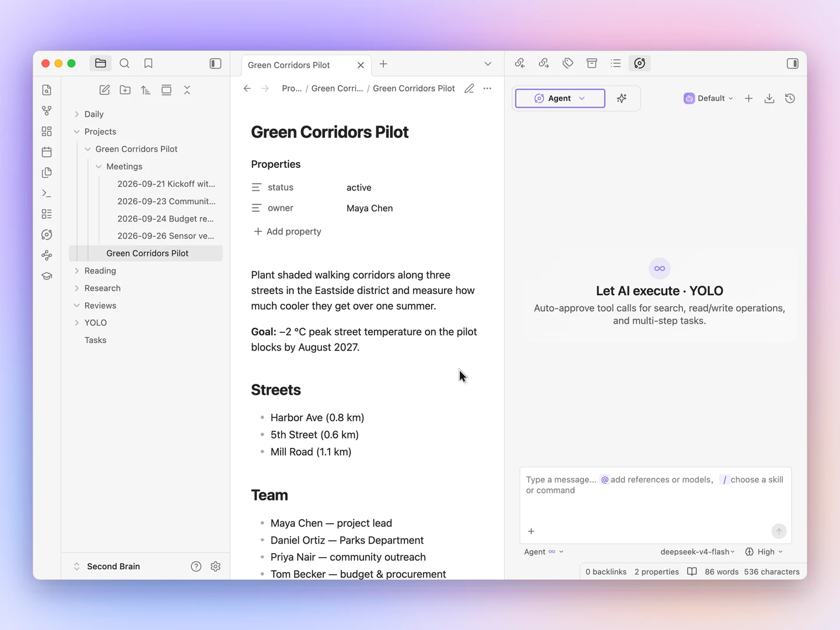The image size is (840, 630).
Task: Click Add property button
Action: [288, 232]
